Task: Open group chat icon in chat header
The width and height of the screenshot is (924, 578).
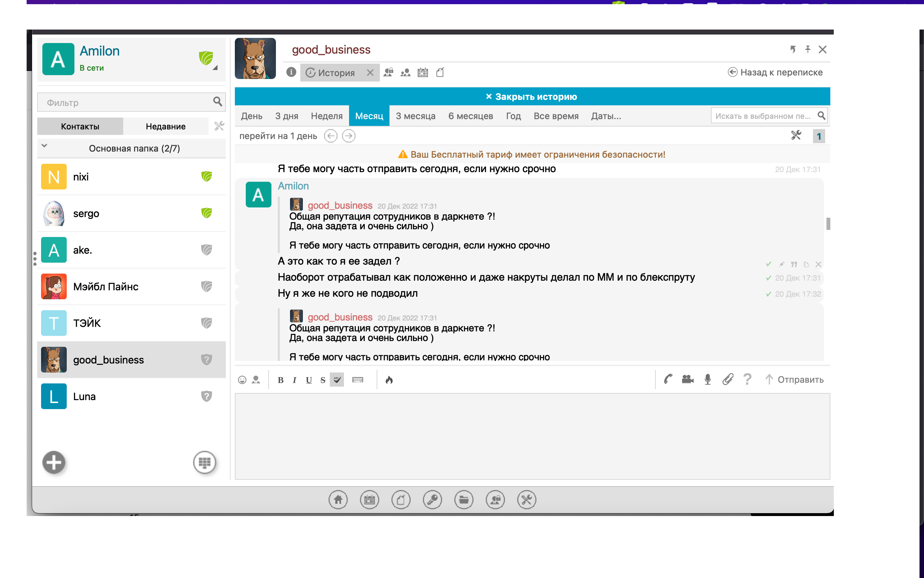Action: 389,72
